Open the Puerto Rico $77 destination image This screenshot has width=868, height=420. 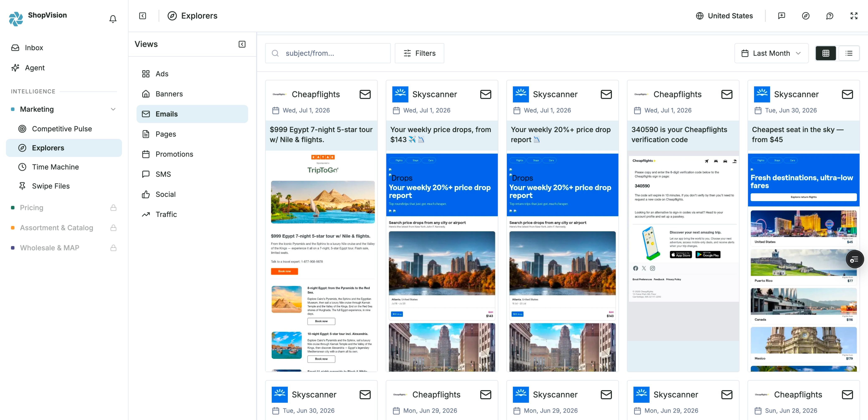click(803, 263)
